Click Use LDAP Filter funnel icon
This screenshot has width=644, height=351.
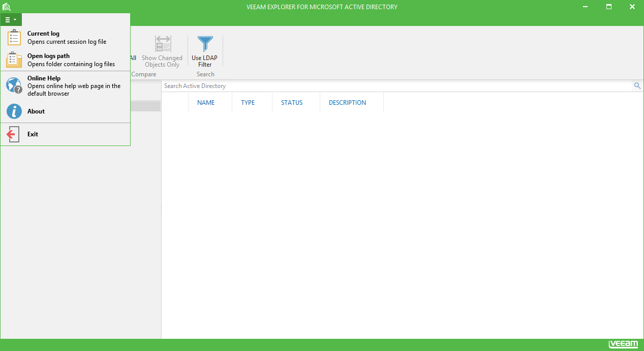coord(205,44)
